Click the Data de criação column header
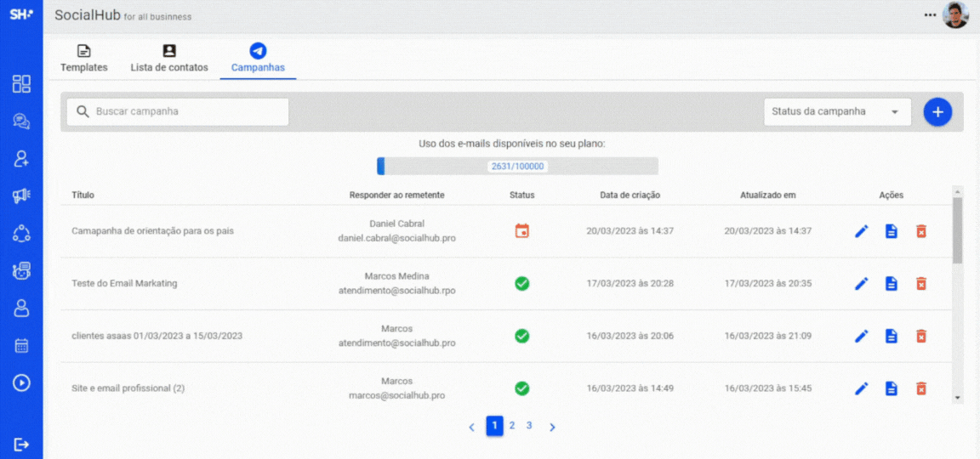Viewport: 980px width, 459px height. click(x=630, y=195)
